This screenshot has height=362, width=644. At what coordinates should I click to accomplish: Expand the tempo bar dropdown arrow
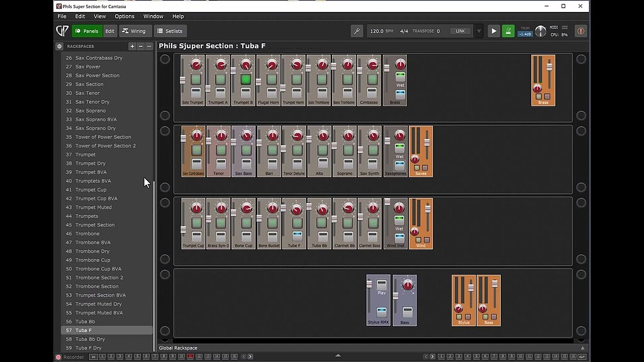tap(479, 31)
